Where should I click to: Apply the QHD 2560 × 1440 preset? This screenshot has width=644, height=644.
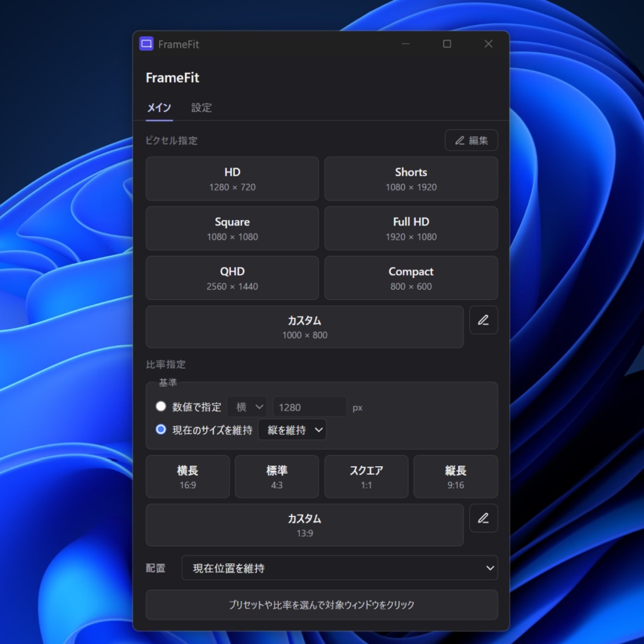point(232,278)
